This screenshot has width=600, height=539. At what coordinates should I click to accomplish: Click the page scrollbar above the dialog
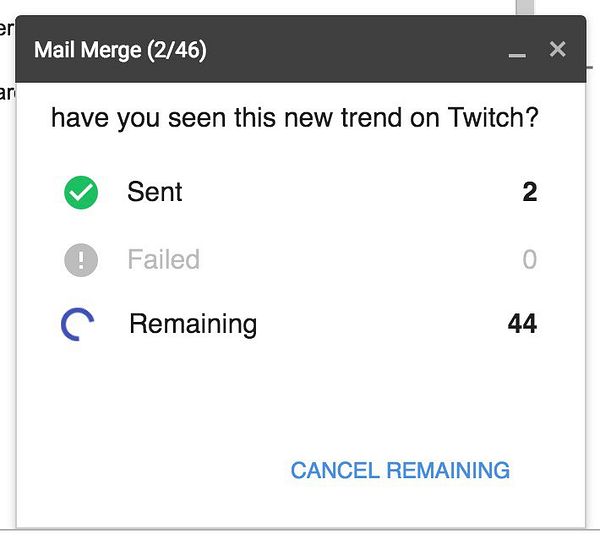(524, 6)
